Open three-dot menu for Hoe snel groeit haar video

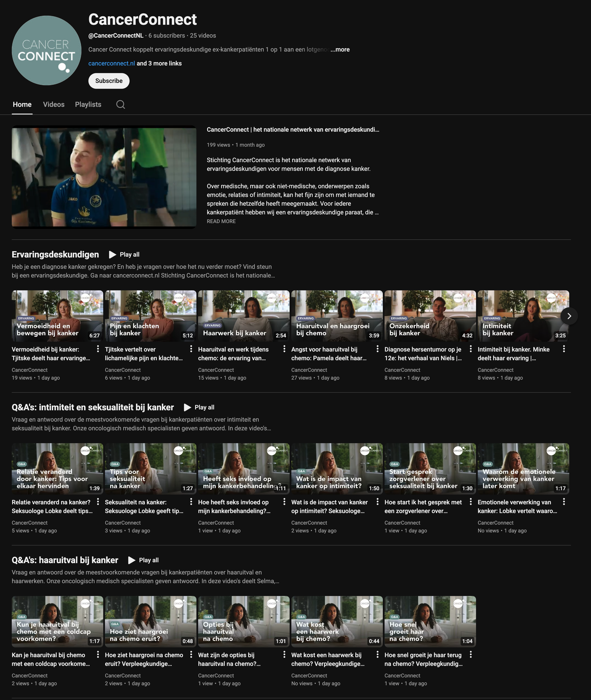click(471, 654)
